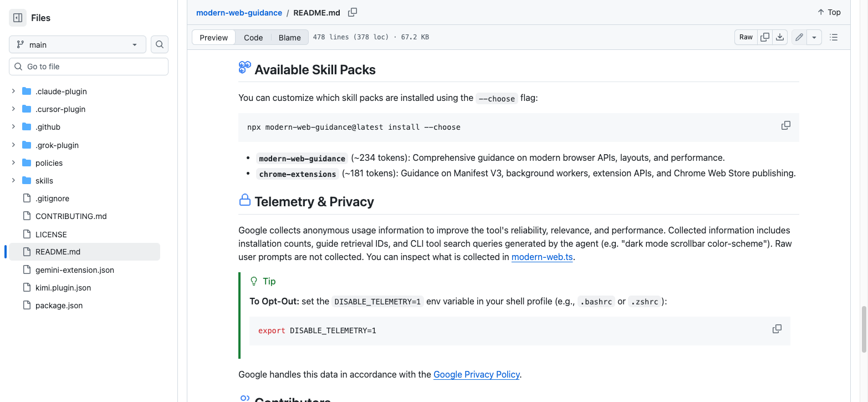Screen dimensions: 868x402
Task: Click the "To Opt-Out:" bold text
Action: coord(274,302)
